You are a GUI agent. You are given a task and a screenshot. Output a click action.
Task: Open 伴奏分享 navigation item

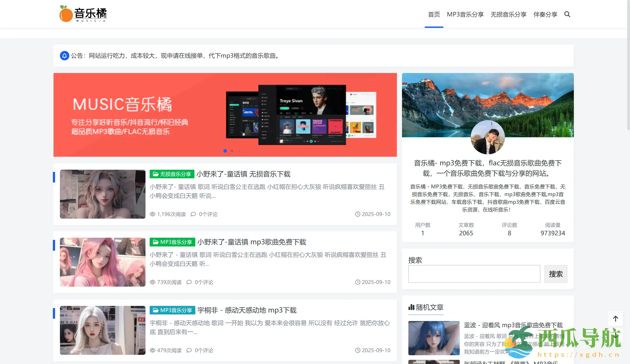point(545,14)
